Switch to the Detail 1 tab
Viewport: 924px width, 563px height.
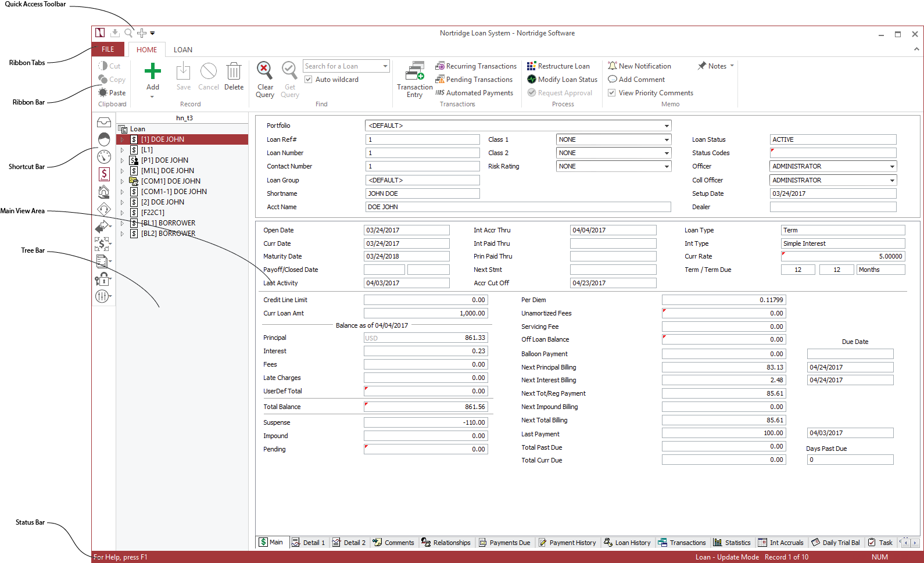point(309,543)
